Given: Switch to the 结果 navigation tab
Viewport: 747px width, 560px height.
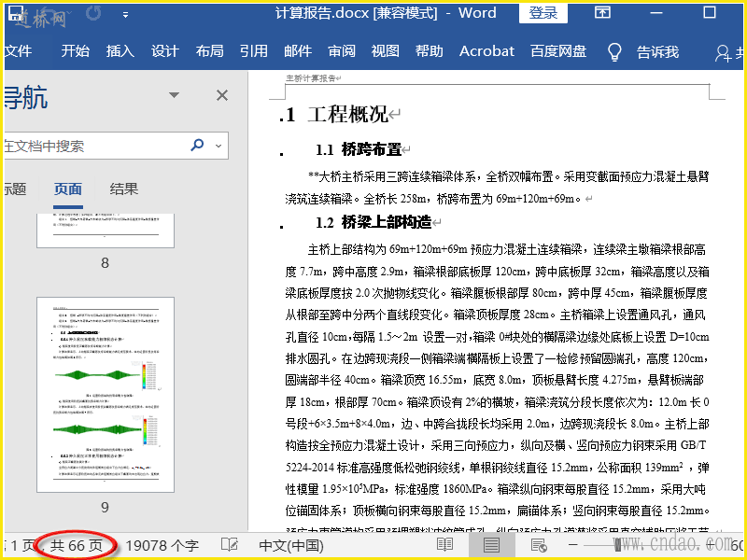Looking at the screenshot, I should [124, 189].
